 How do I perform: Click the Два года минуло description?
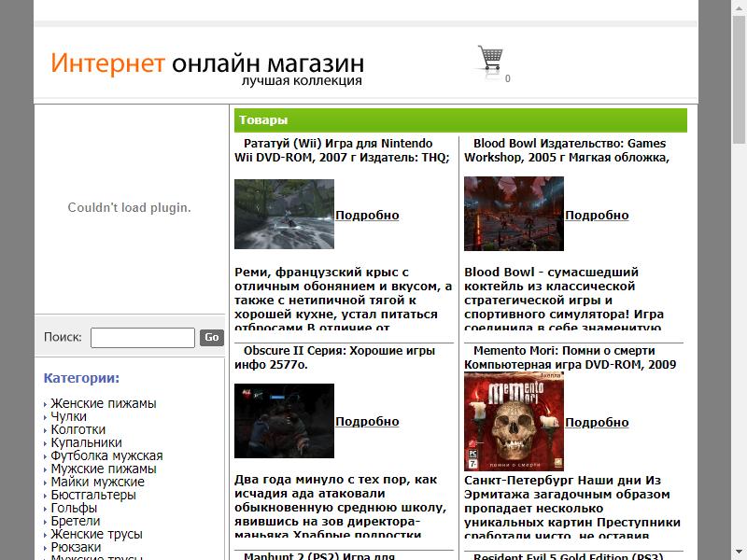[341, 506]
